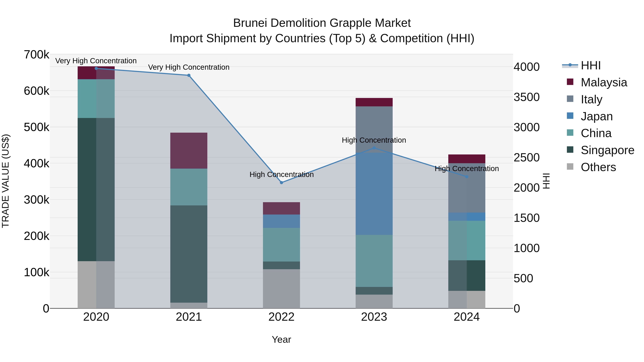Screen dimensions: 644x362
Task: Click the 2024 HHI data point marker
Action: 467,177
